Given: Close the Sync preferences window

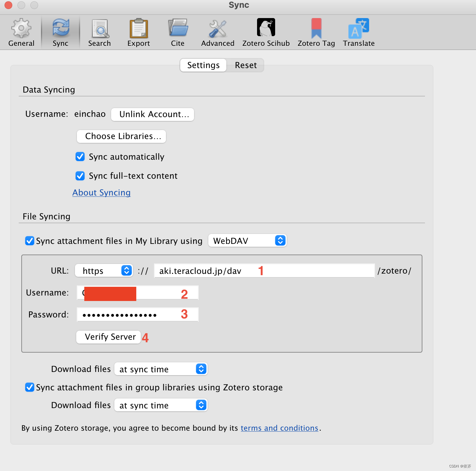Looking at the screenshot, I should coord(8,5).
